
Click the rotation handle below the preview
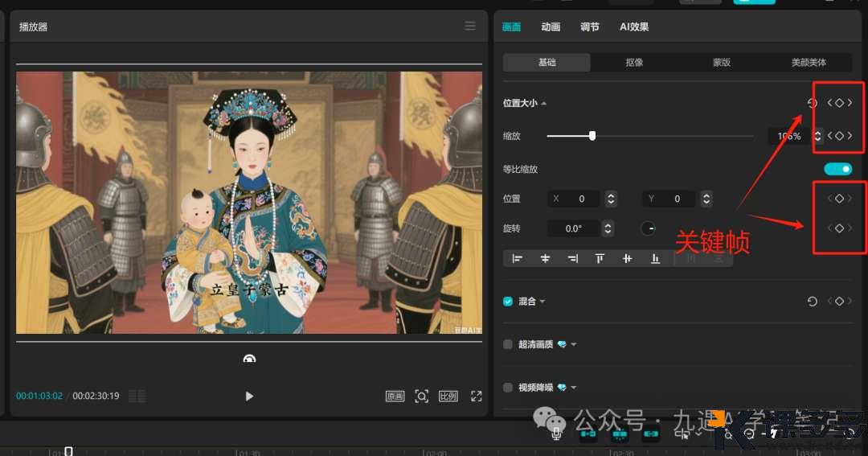point(249,359)
